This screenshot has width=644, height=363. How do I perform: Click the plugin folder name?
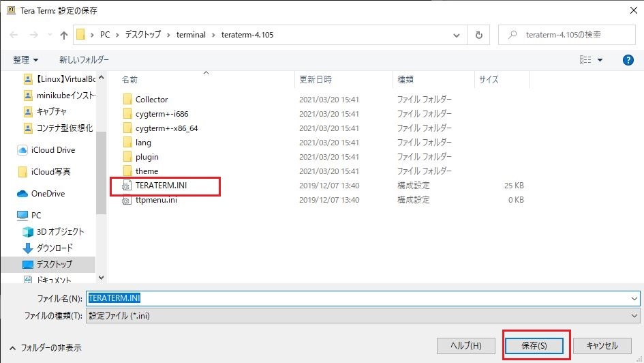[147, 157]
